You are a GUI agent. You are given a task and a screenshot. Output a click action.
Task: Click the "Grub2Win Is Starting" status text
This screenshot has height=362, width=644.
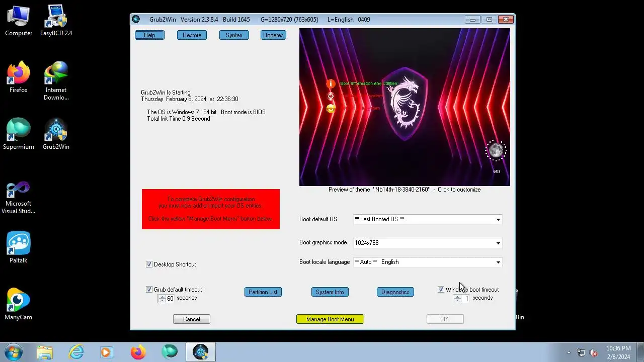coord(166,93)
